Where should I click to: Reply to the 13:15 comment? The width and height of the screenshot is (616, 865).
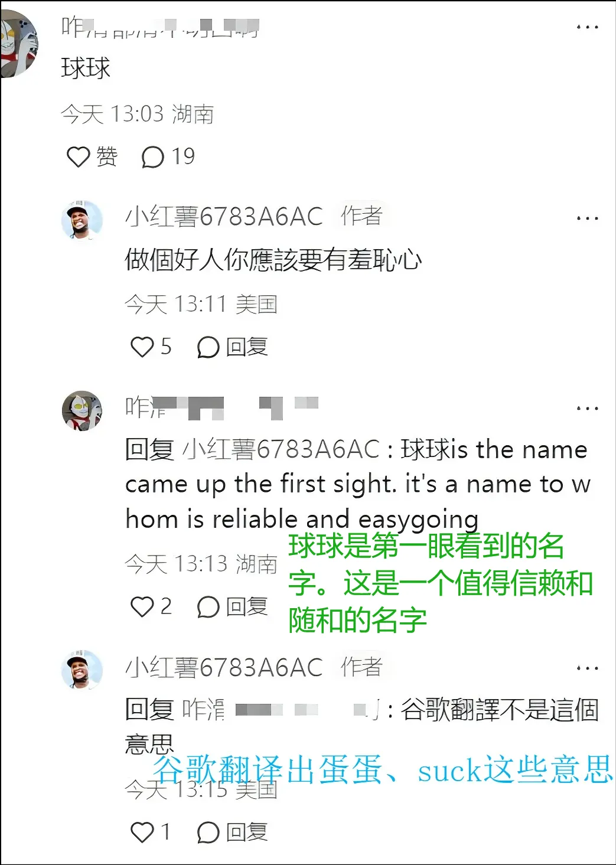click(x=232, y=832)
